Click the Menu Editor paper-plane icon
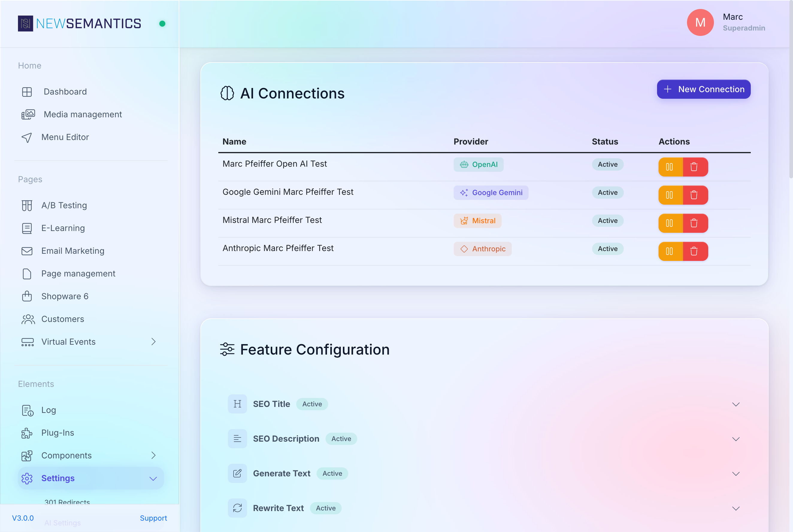This screenshot has height=532, width=793. (27, 137)
